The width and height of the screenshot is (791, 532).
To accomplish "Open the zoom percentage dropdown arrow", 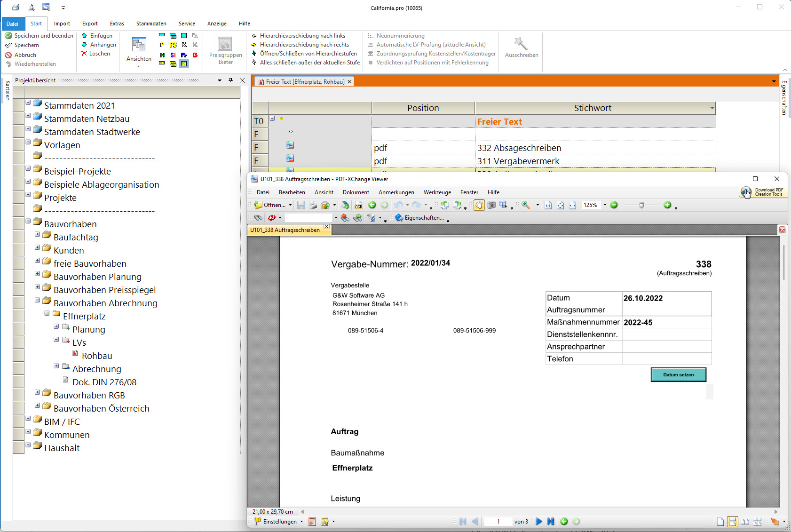I will click(x=605, y=205).
